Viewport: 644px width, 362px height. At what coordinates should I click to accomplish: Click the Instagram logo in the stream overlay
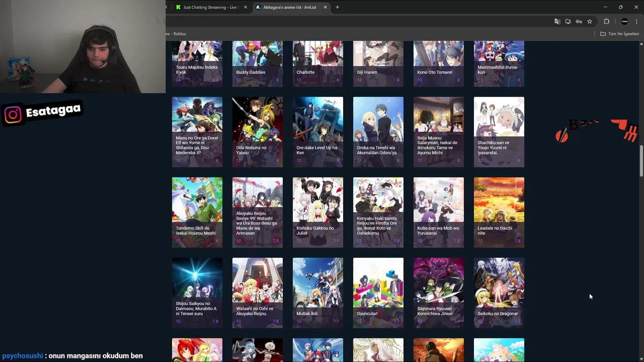pyautogui.click(x=13, y=115)
